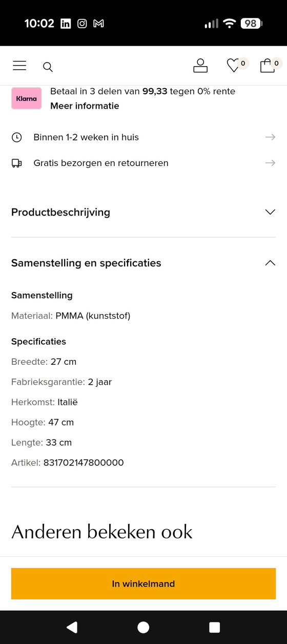Tap the Klarna logo badge
The height and width of the screenshot is (644, 287).
coord(27,98)
